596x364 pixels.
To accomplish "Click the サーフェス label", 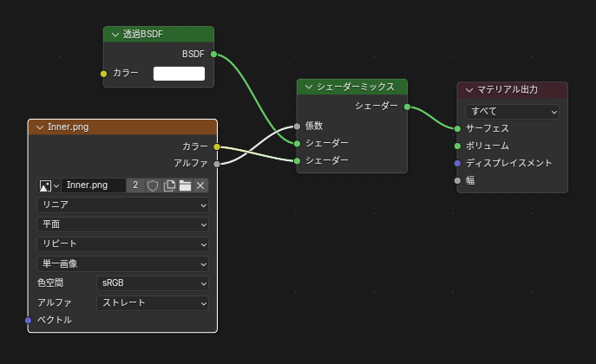I will (488, 128).
